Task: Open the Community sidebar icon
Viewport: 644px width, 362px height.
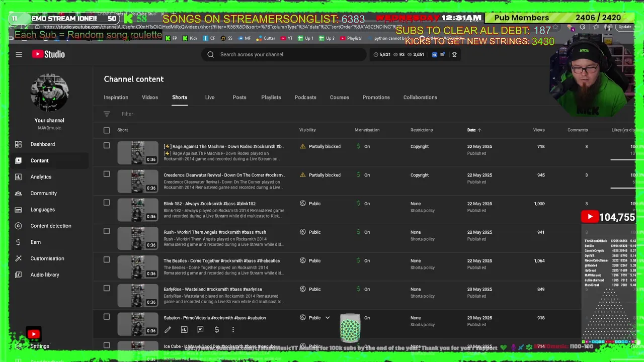Action: [x=18, y=193]
